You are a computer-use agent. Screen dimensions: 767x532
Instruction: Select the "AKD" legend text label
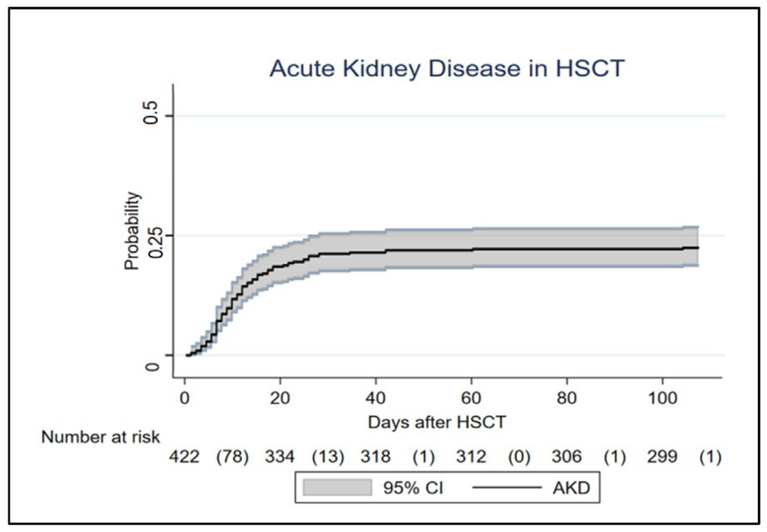coord(571,488)
